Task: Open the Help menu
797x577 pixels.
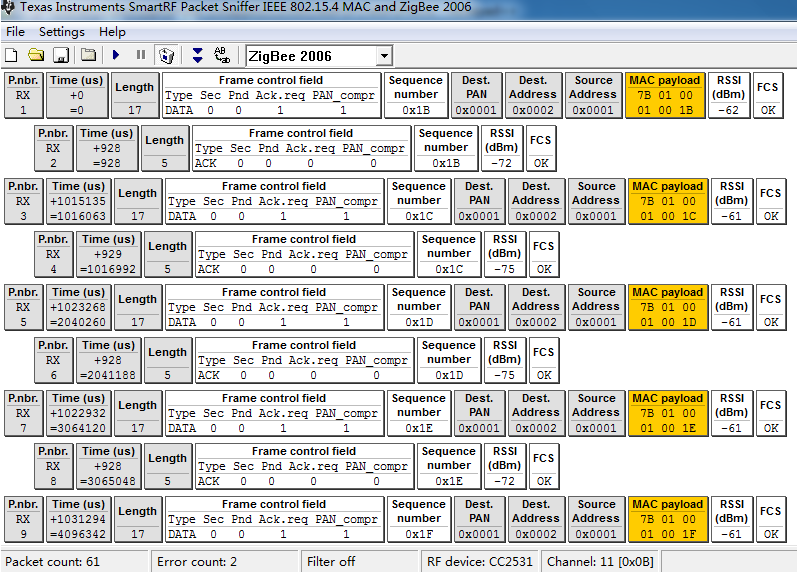Action: click(112, 32)
